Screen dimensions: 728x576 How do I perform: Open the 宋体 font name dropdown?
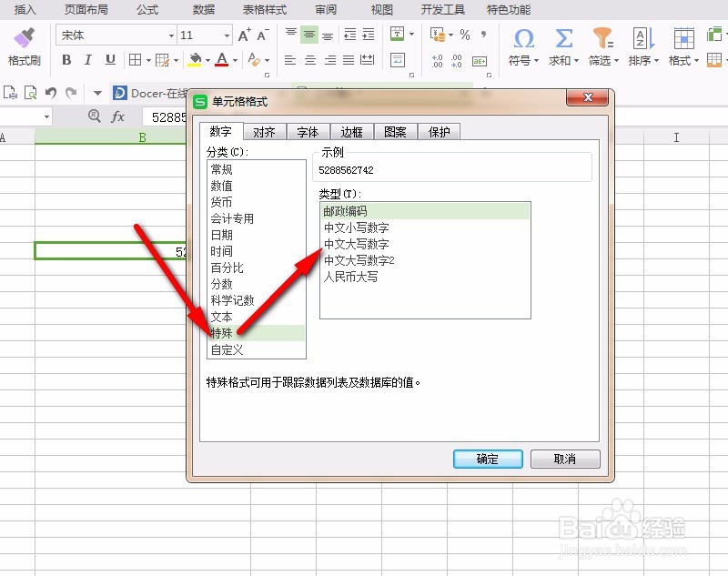pyautogui.click(x=172, y=35)
